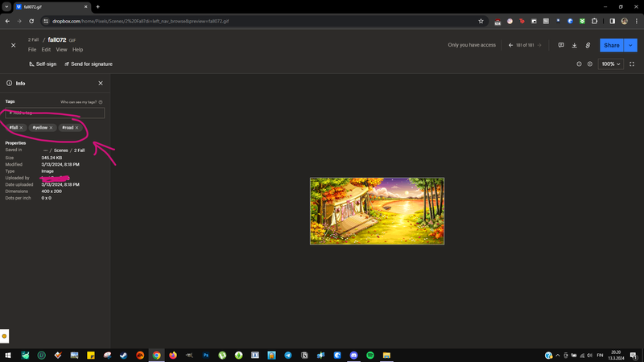Image resolution: width=644 pixels, height=362 pixels.
Task: Open the '2 Fall' breadcrumb in header
Action: (33, 39)
